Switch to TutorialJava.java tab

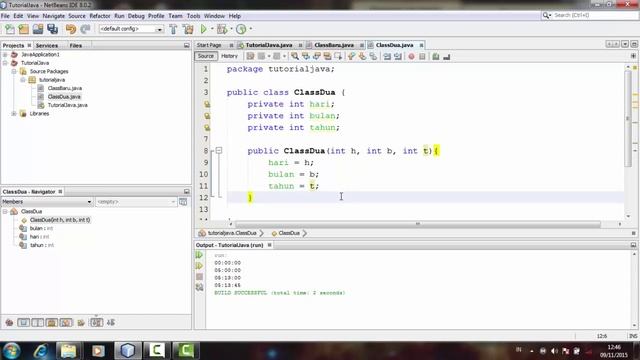[269, 45]
